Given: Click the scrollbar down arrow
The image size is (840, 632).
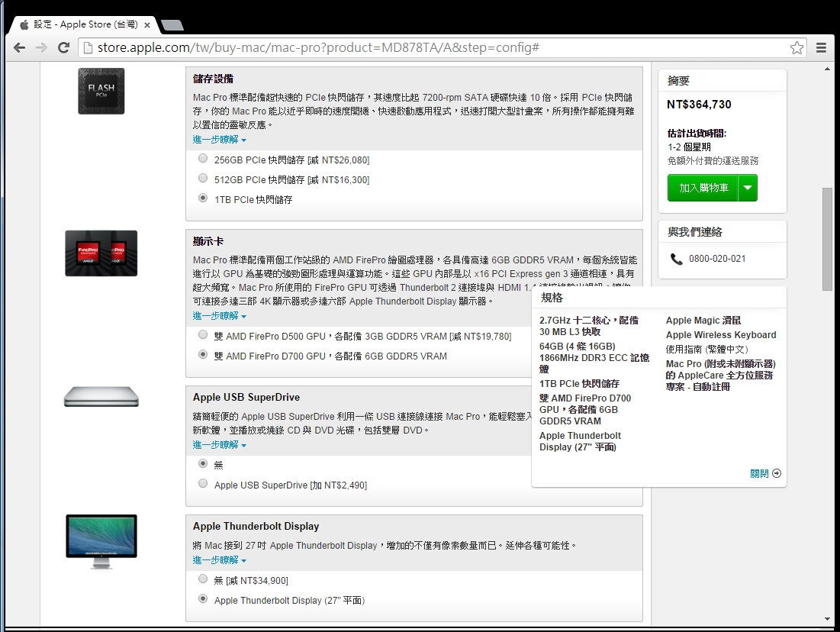Looking at the screenshot, I should point(827,619).
